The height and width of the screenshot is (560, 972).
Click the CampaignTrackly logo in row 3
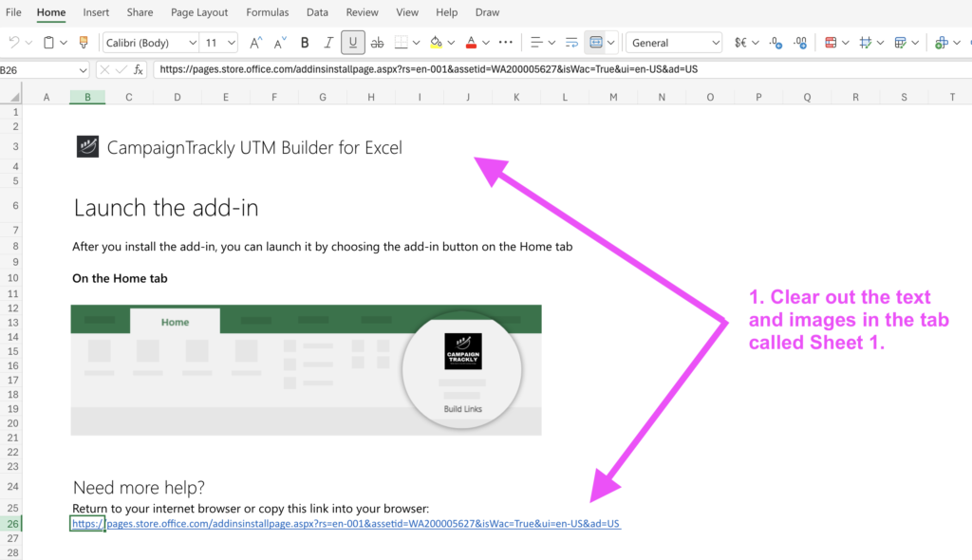tap(87, 147)
